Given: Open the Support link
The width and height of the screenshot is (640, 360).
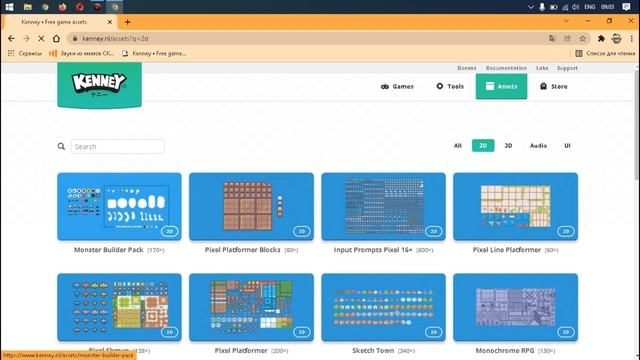Looking at the screenshot, I should 567,68.
